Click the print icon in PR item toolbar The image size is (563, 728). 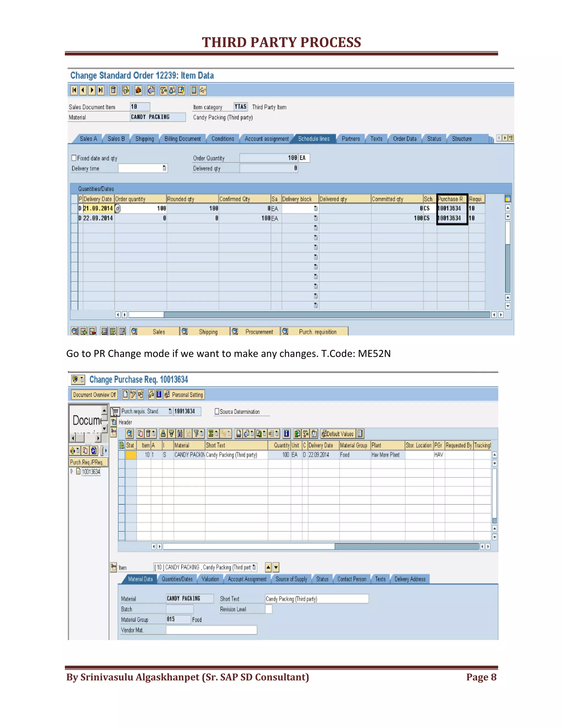[x=239, y=433]
